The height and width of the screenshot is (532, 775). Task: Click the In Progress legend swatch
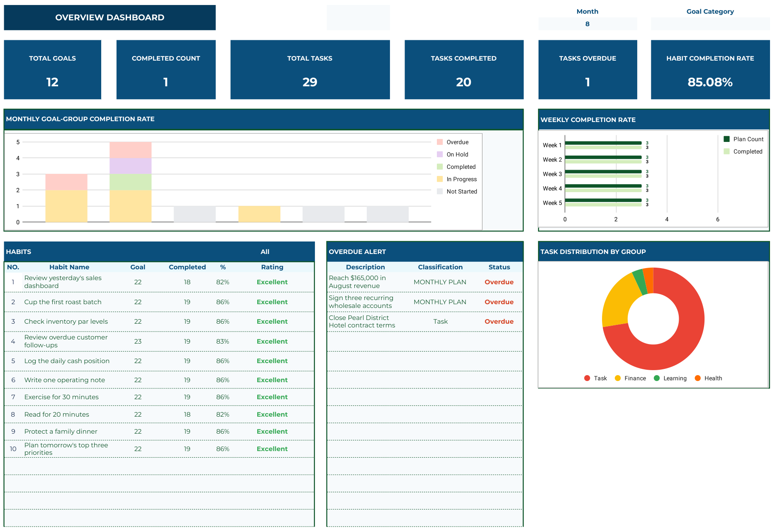(440, 179)
